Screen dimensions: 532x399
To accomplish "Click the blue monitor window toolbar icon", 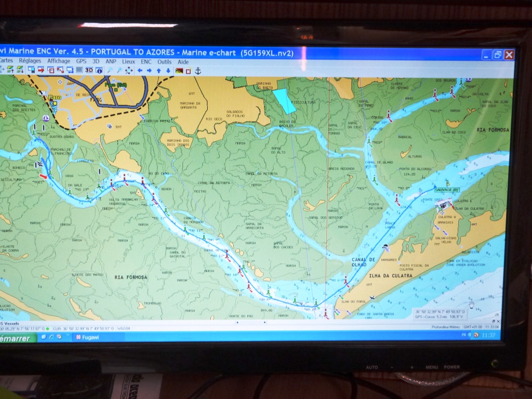I will point(32,70).
